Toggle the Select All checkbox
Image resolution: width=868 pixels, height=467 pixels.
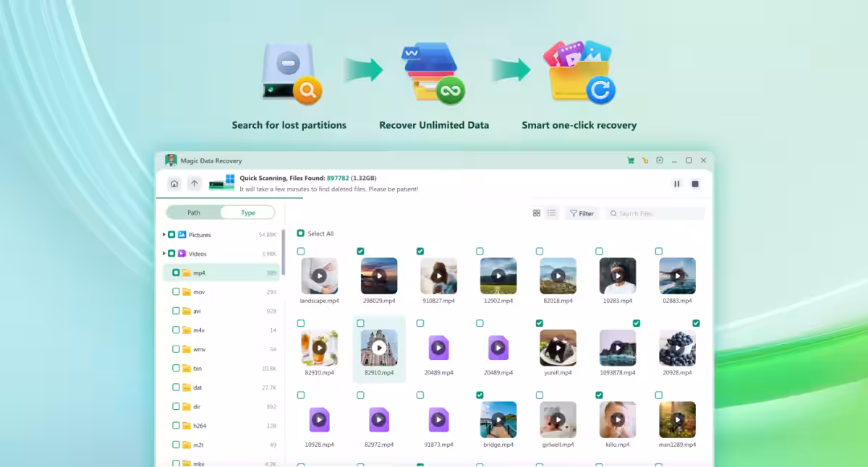coord(301,233)
